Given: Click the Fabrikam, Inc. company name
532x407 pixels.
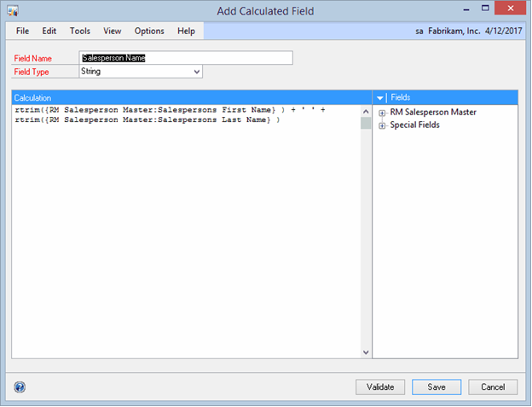Looking at the screenshot, I should (x=454, y=31).
